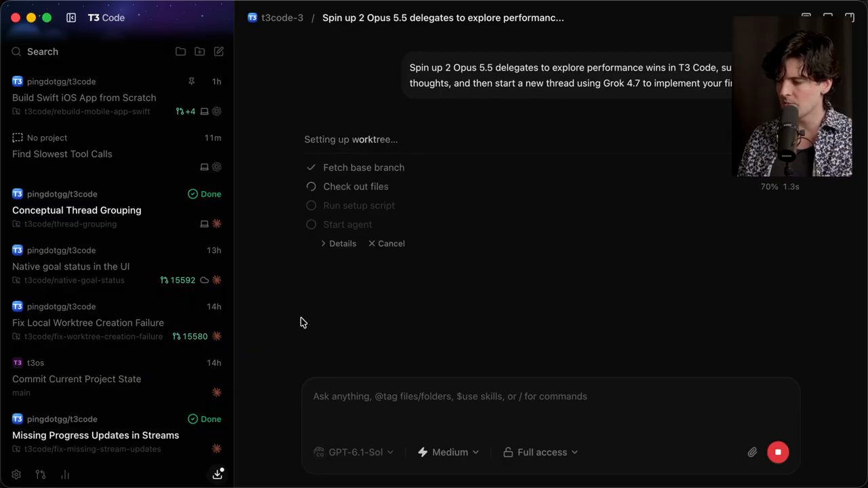Click the download update icon

pyautogui.click(x=218, y=474)
